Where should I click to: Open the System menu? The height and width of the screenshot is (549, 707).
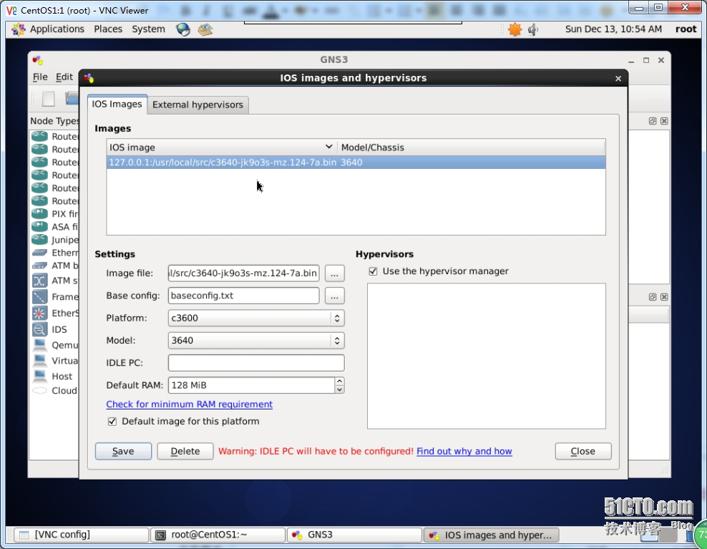tap(148, 29)
